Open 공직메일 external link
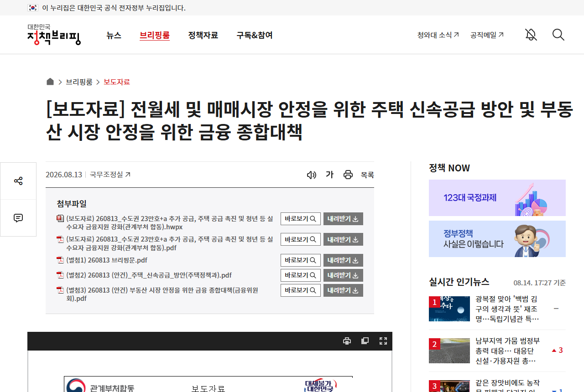 pyautogui.click(x=487, y=35)
